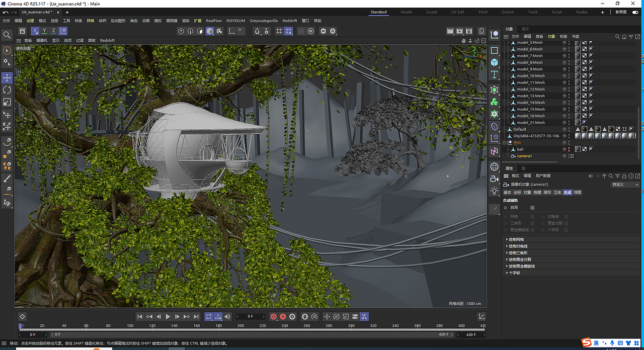Image resolution: width=644 pixels, height=350 pixels.
Task: Click material tag sphere on model_8:Mesh
Action: [578, 62]
